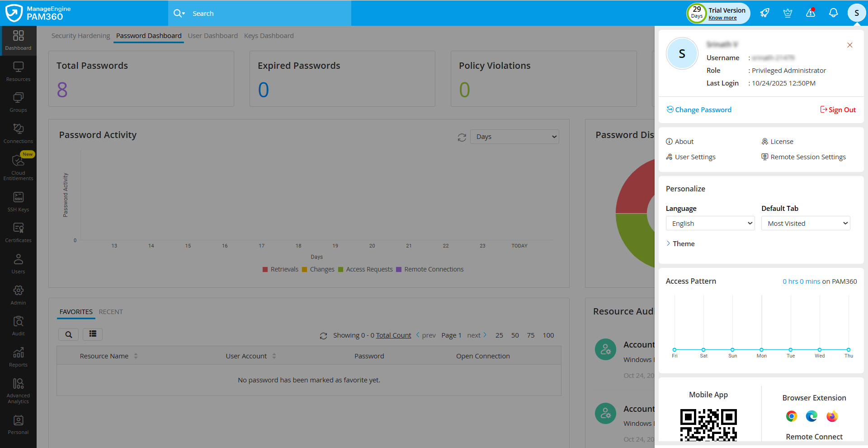This screenshot has width=868, height=448.
Task: Open the Certificates sidebar section
Action: (18, 232)
